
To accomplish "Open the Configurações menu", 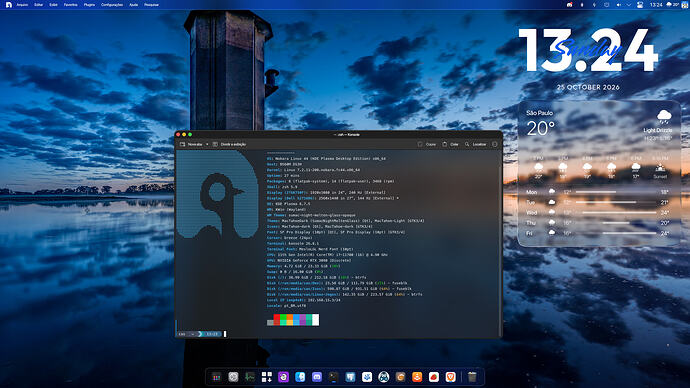I will coord(112,5).
